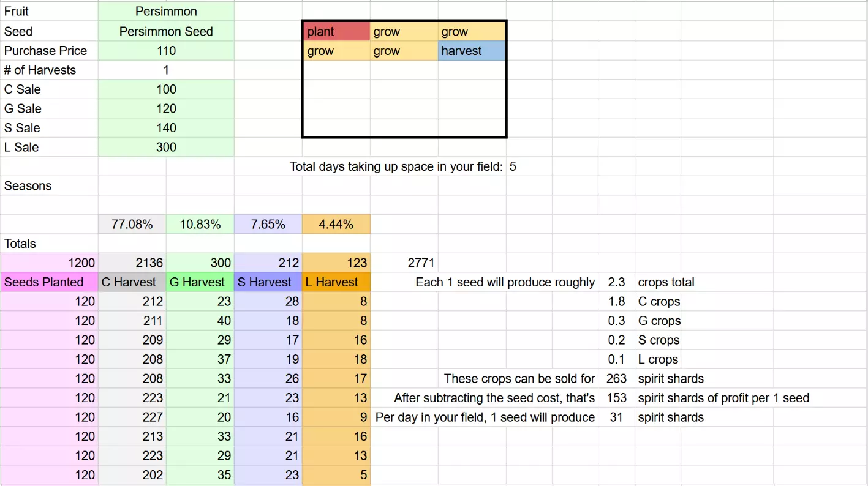Viewport: 868px width, 486px height.
Task: Click the "crops total" label cell
Action: pos(666,282)
